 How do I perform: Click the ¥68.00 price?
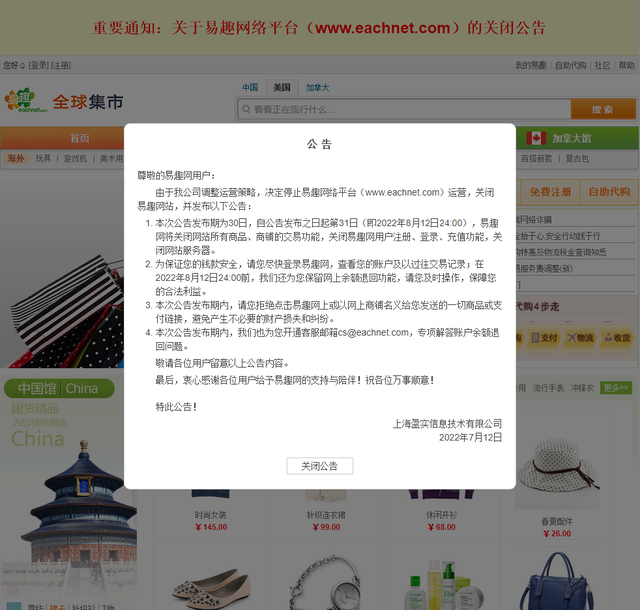pyautogui.click(x=442, y=527)
